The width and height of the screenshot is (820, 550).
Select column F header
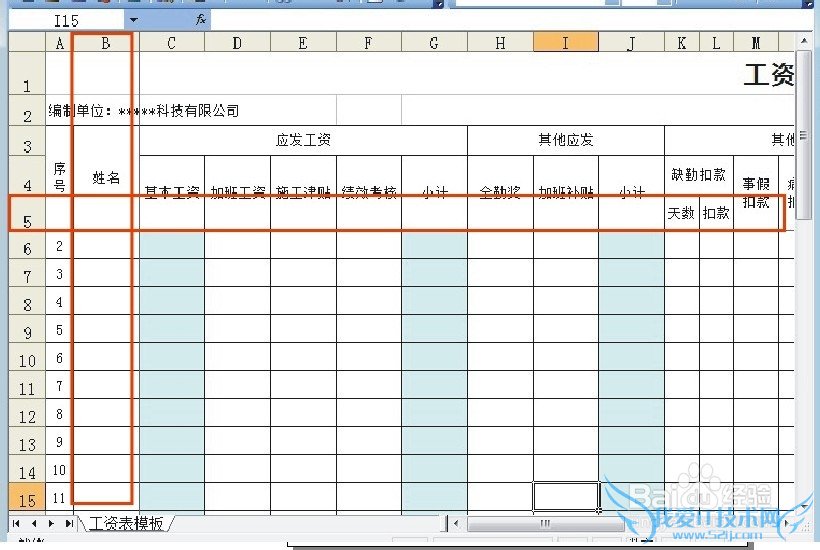[369, 42]
